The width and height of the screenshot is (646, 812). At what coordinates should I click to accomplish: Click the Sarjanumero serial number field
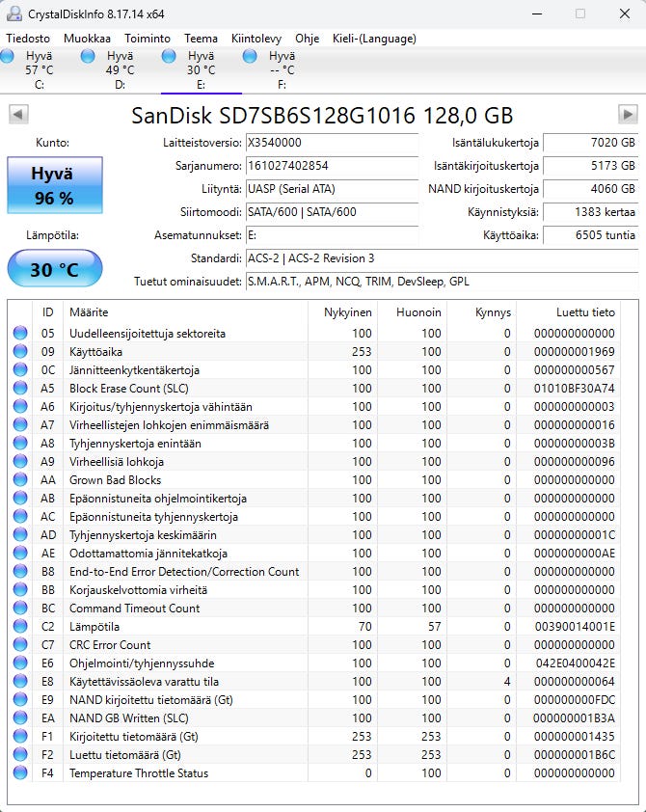332,166
